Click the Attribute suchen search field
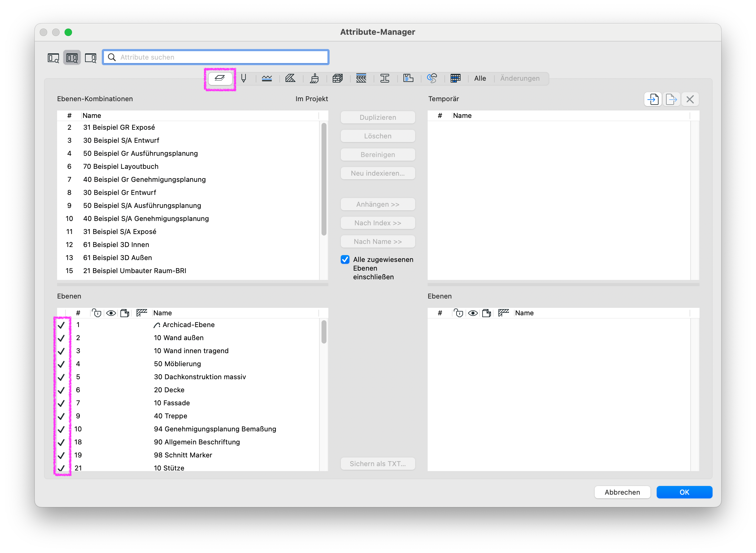Image resolution: width=756 pixels, height=553 pixels. pyautogui.click(x=216, y=57)
